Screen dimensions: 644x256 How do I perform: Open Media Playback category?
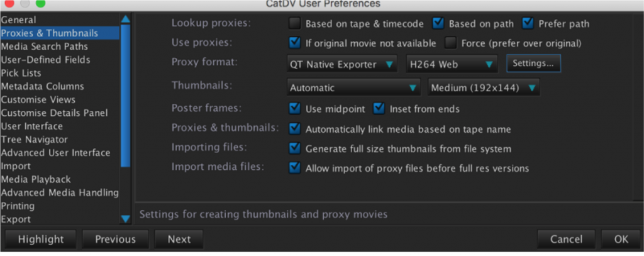click(x=60, y=179)
